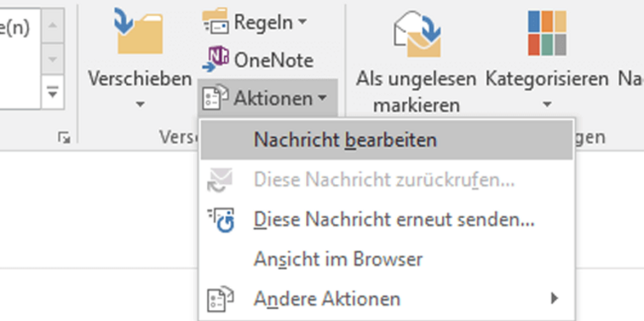Open the Regeln dropdown arrow
644x321 pixels.
tap(303, 20)
